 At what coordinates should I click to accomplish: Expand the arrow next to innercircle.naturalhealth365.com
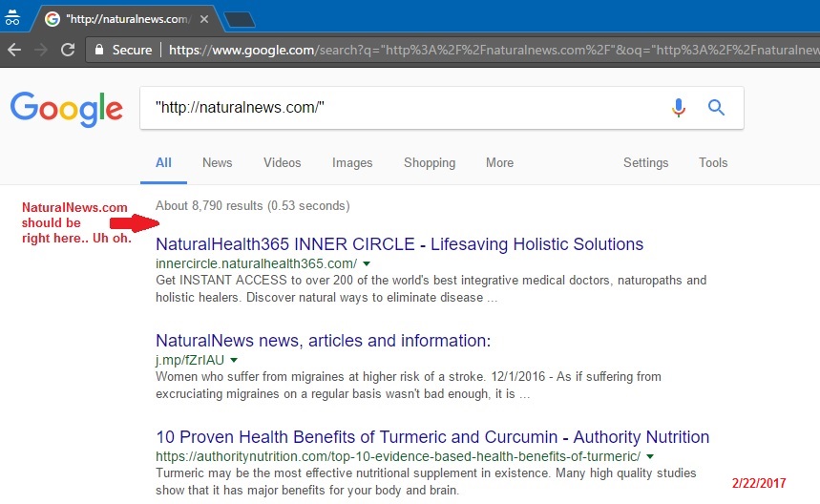tap(367, 263)
